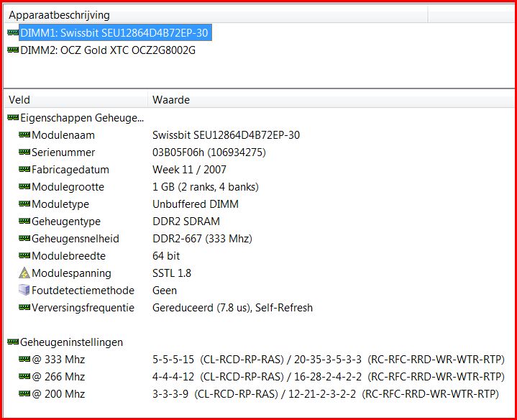Select the Modulenaam field label
This screenshot has height=420, width=517.
point(63,134)
